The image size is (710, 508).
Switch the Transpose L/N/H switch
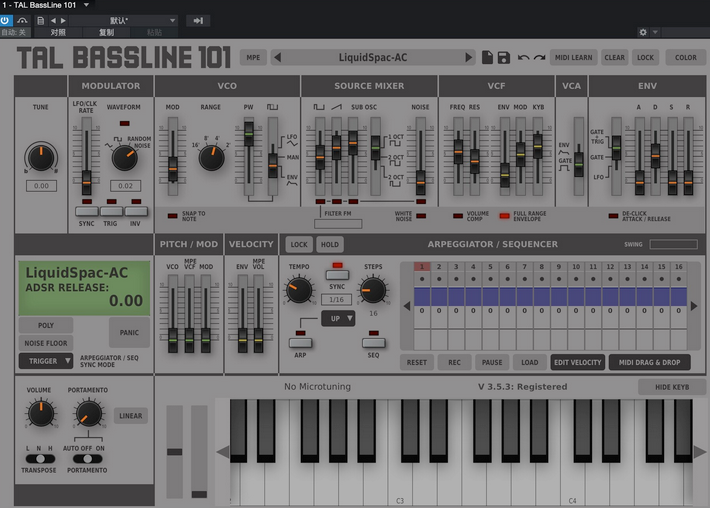(x=40, y=459)
